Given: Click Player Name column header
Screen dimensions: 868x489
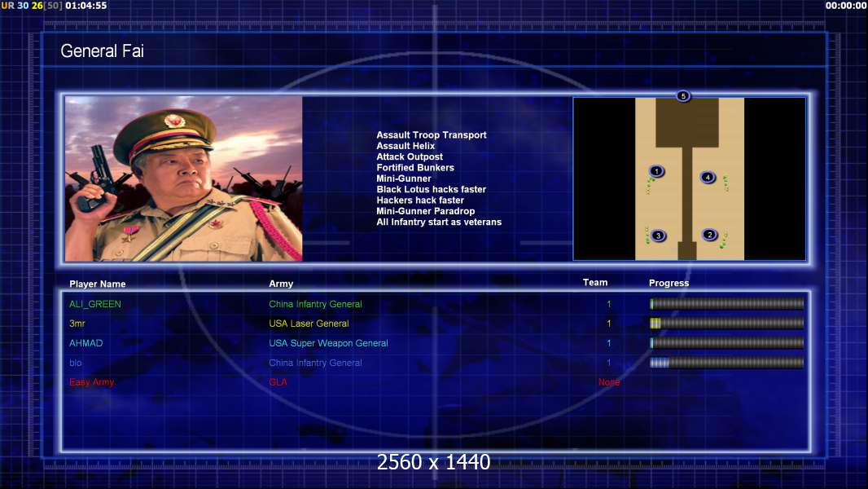Looking at the screenshot, I should (x=98, y=284).
